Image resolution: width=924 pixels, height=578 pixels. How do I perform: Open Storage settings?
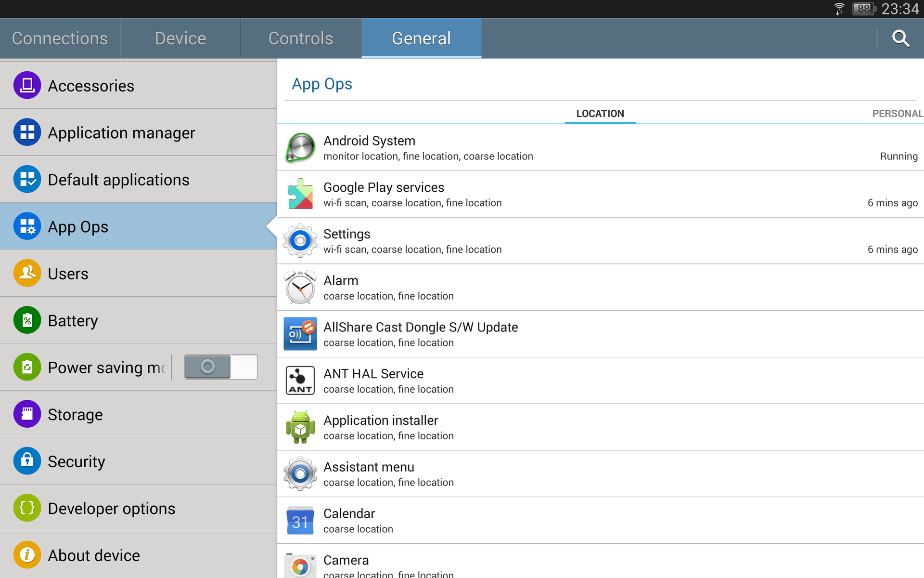click(x=139, y=414)
